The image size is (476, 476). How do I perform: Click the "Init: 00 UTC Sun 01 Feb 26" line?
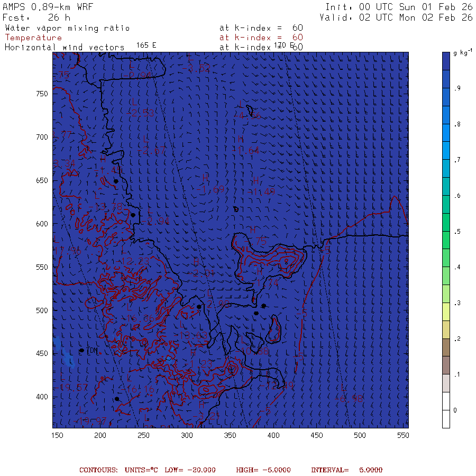tap(399, 7)
